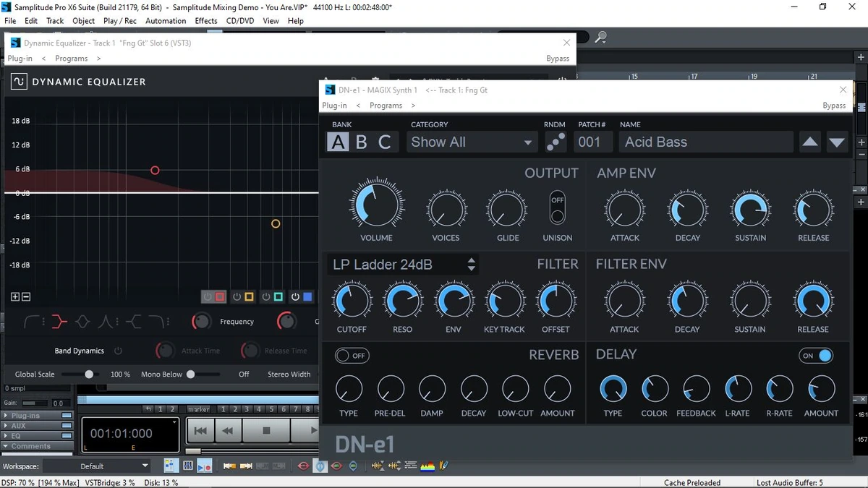Image resolution: width=868 pixels, height=488 pixels.
Task: Select the high-cut filter shape icon
Action: click(158, 321)
